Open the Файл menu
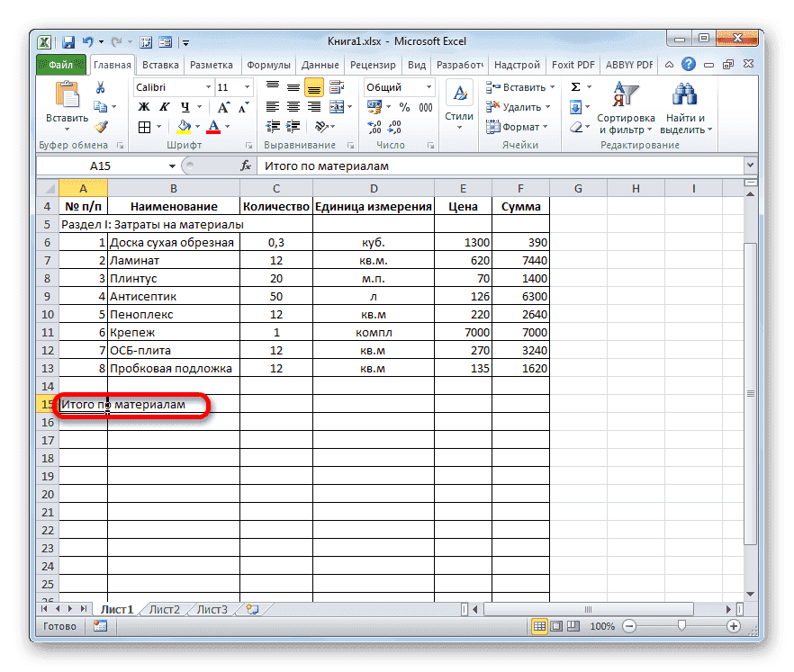This screenshot has height=672, width=794. (60, 65)
